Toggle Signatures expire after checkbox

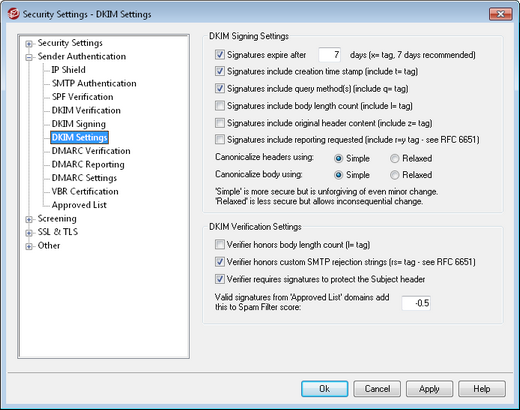(x=220, y=54)
